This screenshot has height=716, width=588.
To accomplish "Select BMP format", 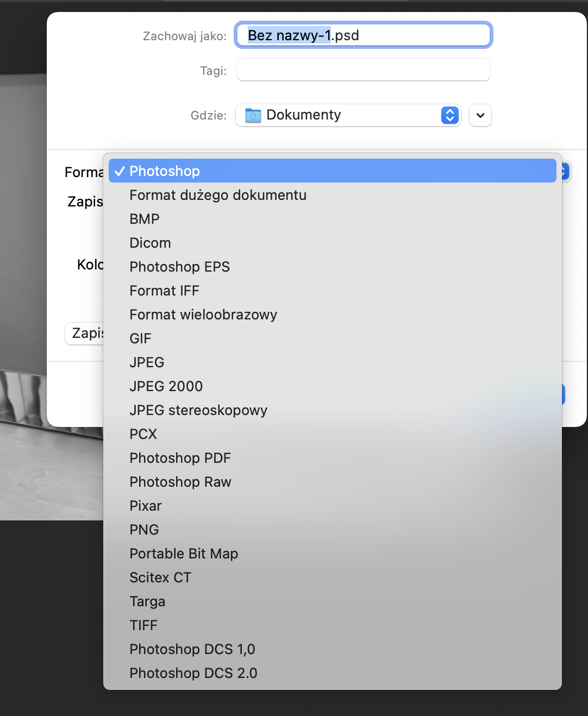I will point(144,218).
